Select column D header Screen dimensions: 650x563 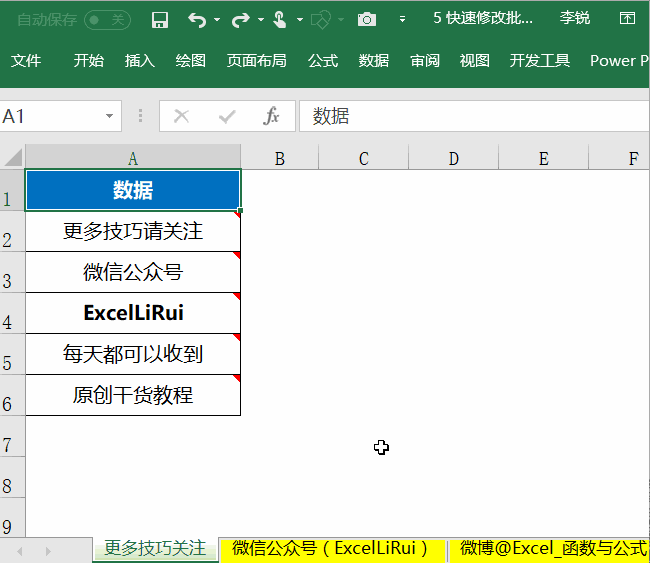coord(454,158)
